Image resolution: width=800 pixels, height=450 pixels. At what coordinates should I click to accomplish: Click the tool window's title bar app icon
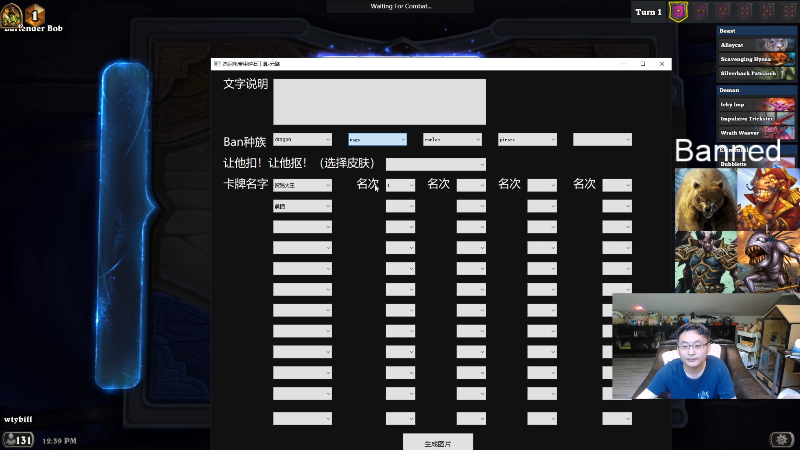coord(217,64)
